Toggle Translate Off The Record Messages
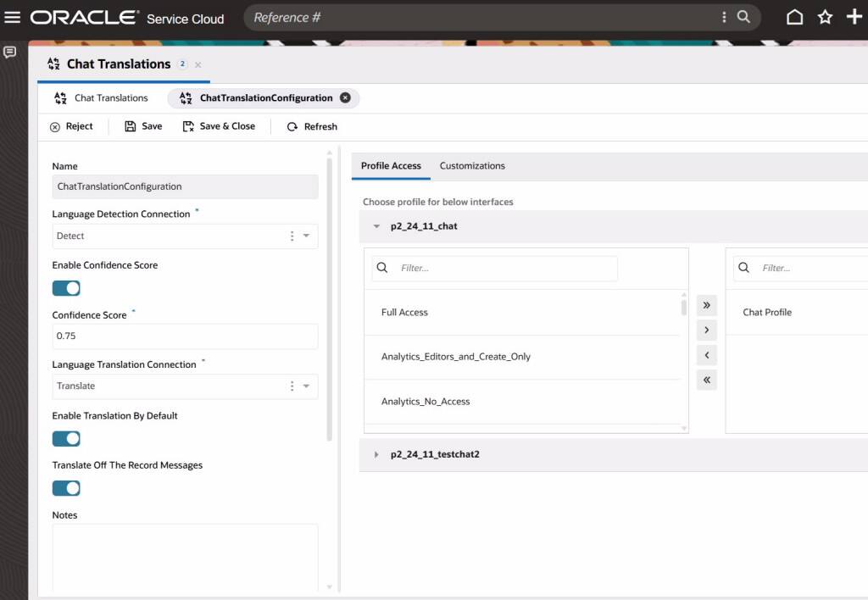This screenshot has width=868, height=600. (66, 488)
